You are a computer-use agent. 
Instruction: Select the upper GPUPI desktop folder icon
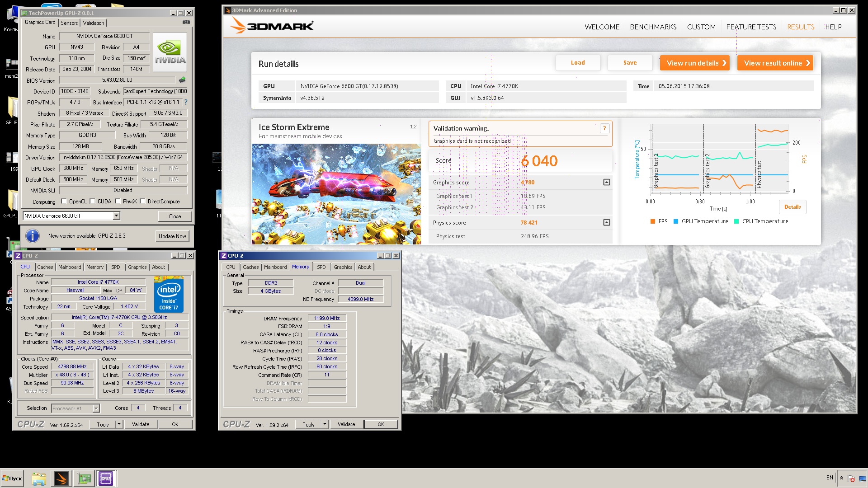tap(11, 111)
